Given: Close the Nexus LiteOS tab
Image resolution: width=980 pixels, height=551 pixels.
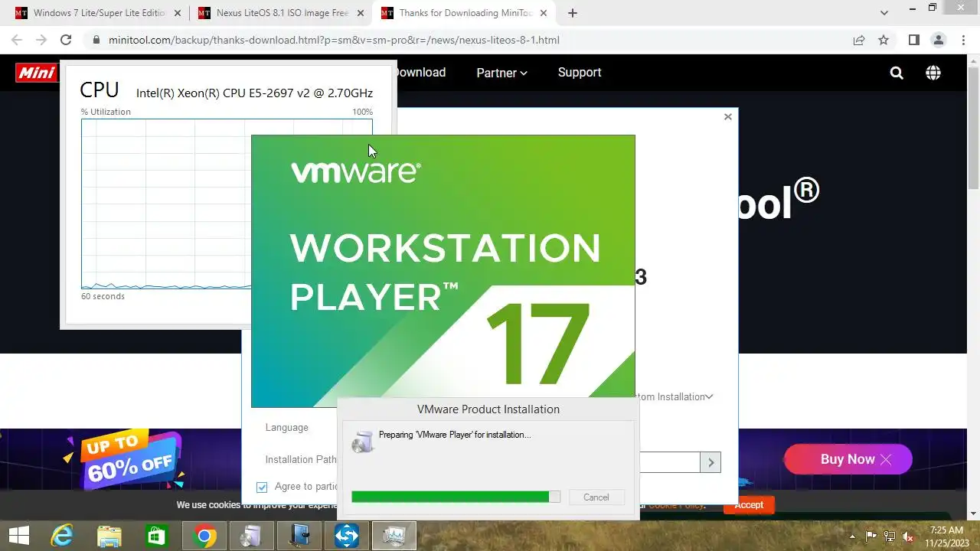Looking at the screenshot, I should [361, 13].
